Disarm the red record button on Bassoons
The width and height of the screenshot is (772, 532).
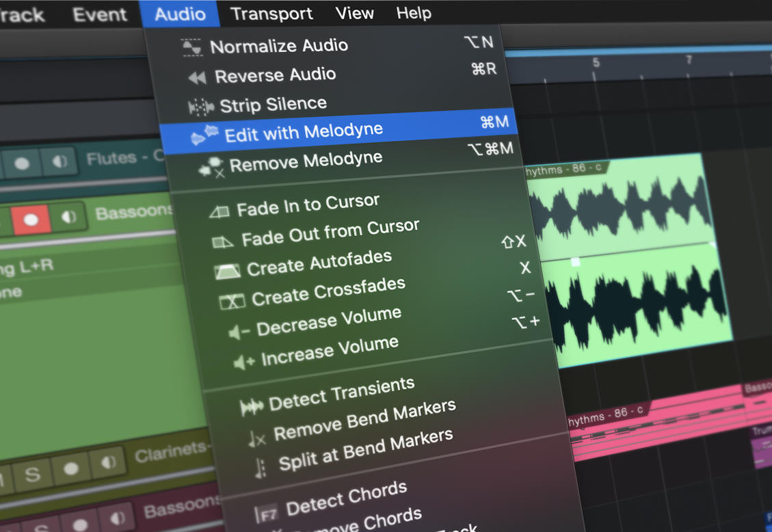pos(31,220)
